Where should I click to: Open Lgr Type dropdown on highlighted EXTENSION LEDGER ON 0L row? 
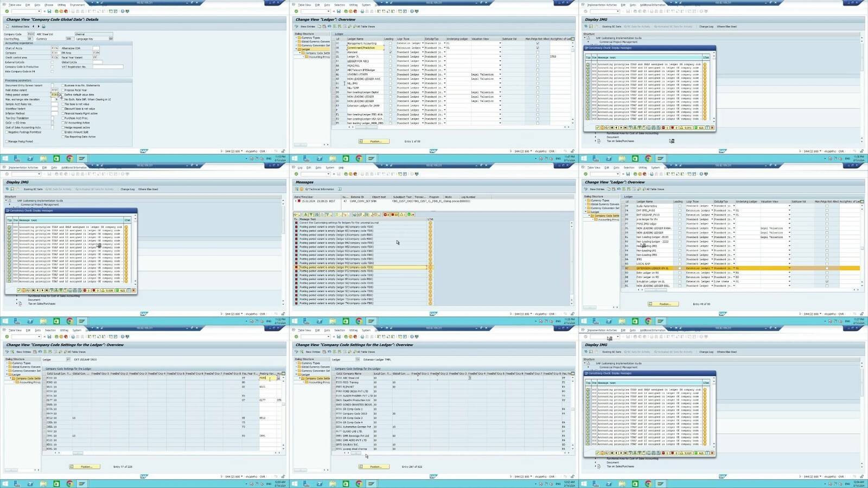[x=712, y=268]
